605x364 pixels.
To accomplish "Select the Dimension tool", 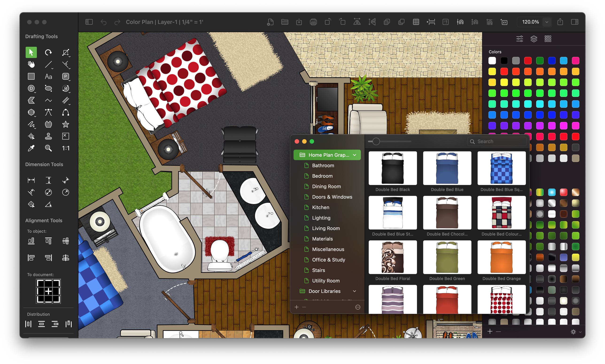I will (30, 180).
